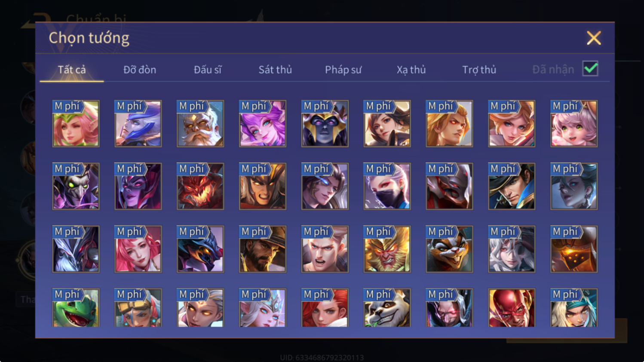Toggle the Đã nhận checkbox
This screenshot has height=362, width=644.
pos(590,69)
